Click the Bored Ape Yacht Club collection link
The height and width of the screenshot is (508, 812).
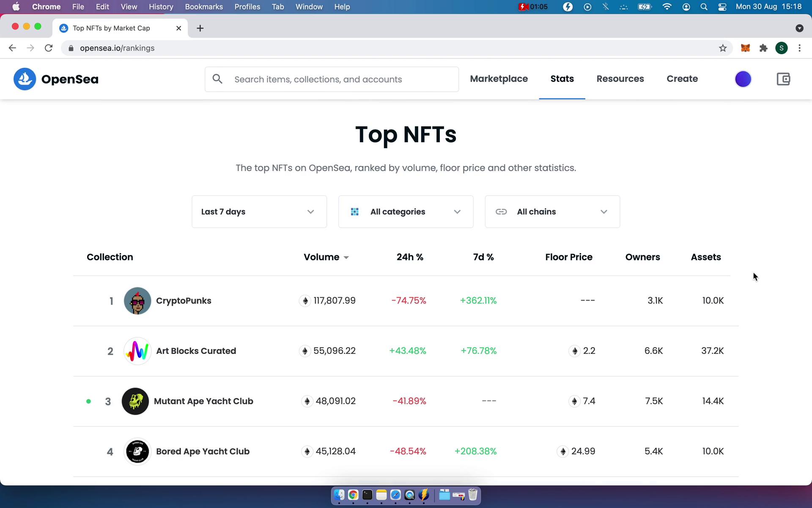click(x=202, y=451)
